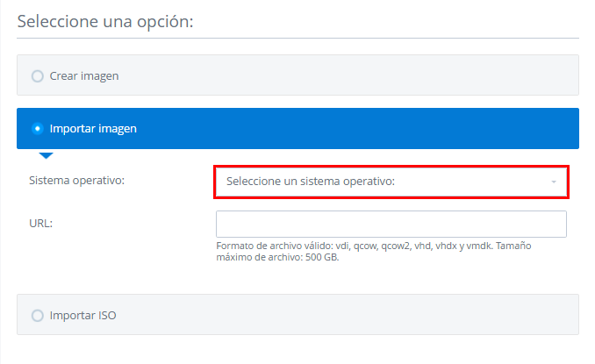Open the Seleccione un sistema operativo dropdown
The height and width of the screenshot is (364, 595).
[x=391, y=182]
